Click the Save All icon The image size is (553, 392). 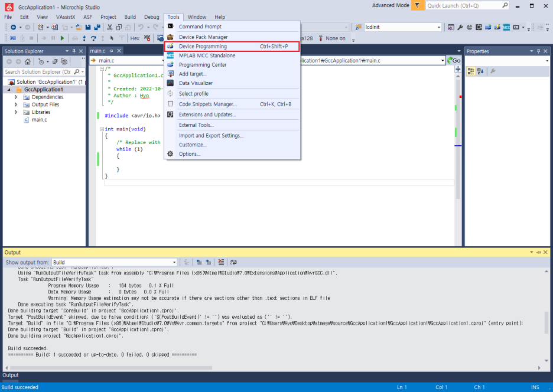point(97,27)
